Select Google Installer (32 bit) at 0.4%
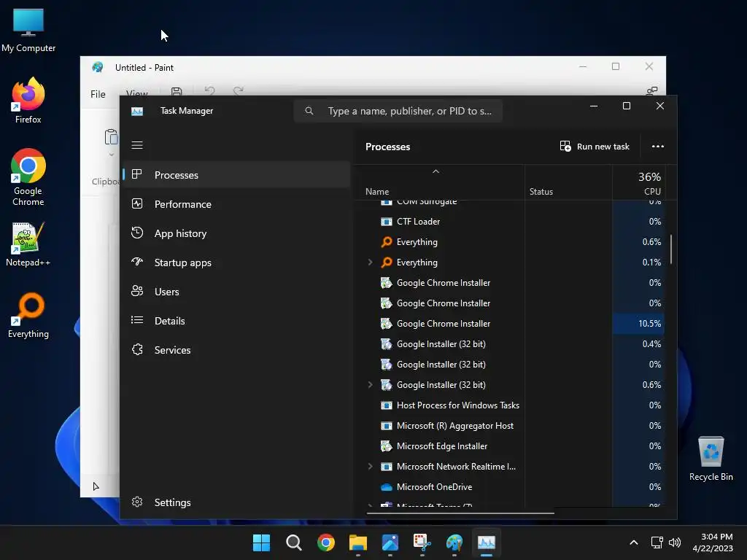Screen dimensions: 747x560 [510, 344]
